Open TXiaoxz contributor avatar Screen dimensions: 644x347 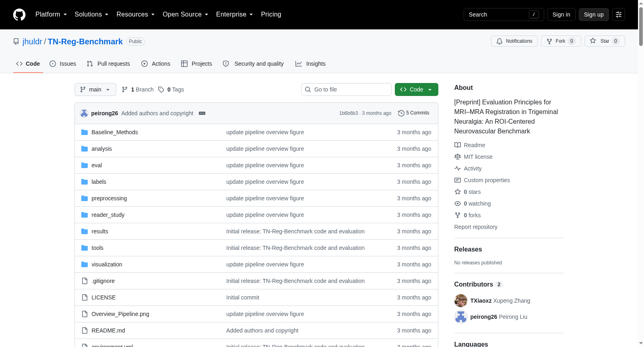(461, 301)
